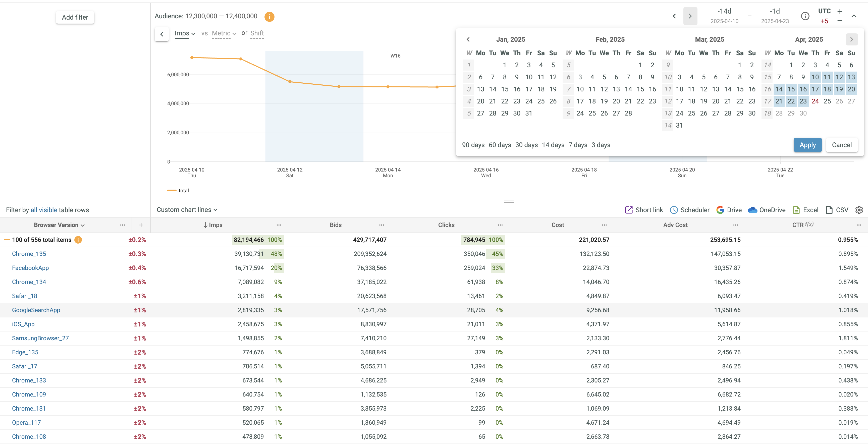Download table as CSV
This screenshot has height=445, width=868.
(x=829, y=210)
